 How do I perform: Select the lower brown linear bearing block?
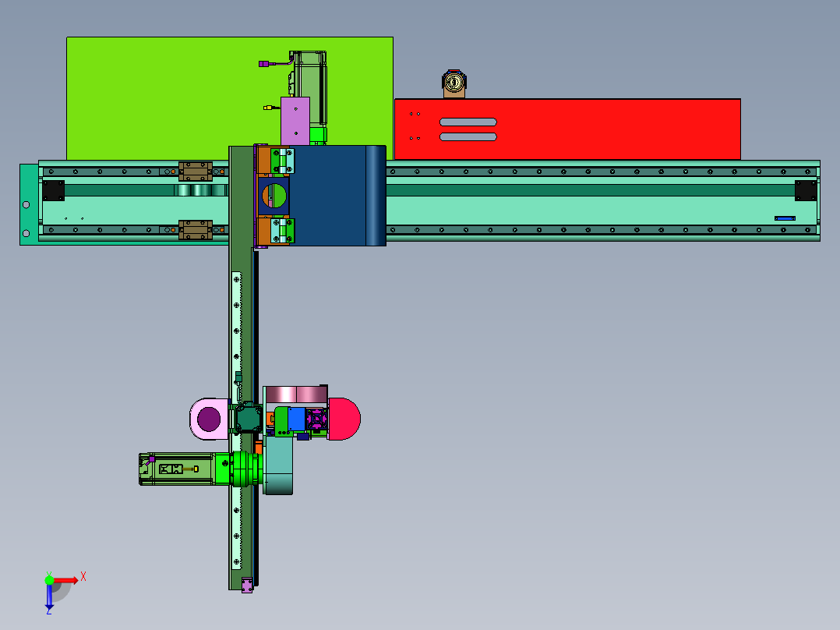[x=195, y=229]
